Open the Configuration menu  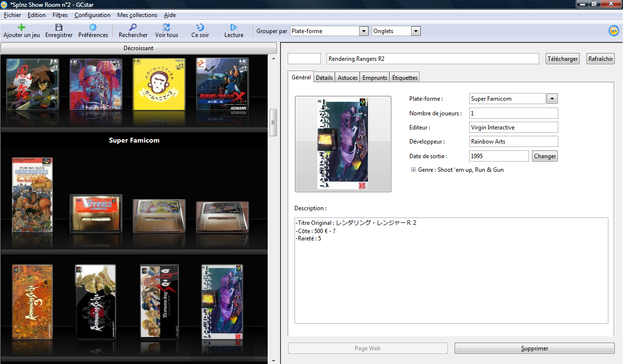click(x=92, y=15)
